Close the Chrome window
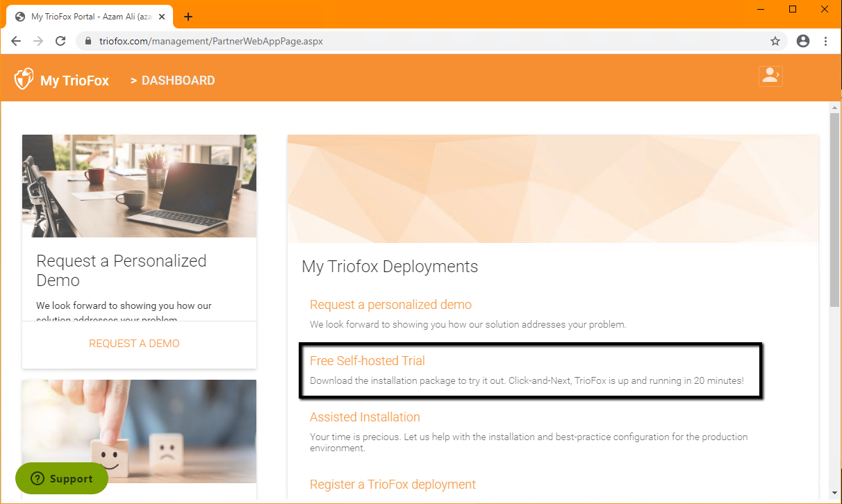The height and width of the screenshot is (504, 842). pyautogui.click(x=825, y=9)
